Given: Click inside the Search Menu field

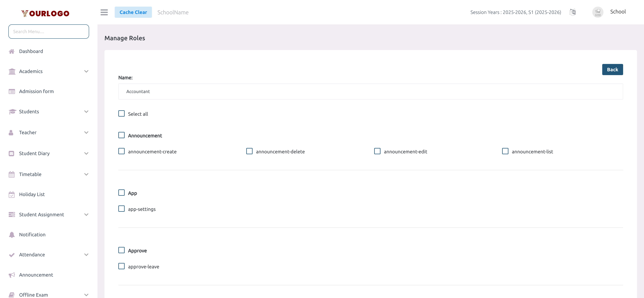Looking at the screenshot, I should tap(49, 31).
